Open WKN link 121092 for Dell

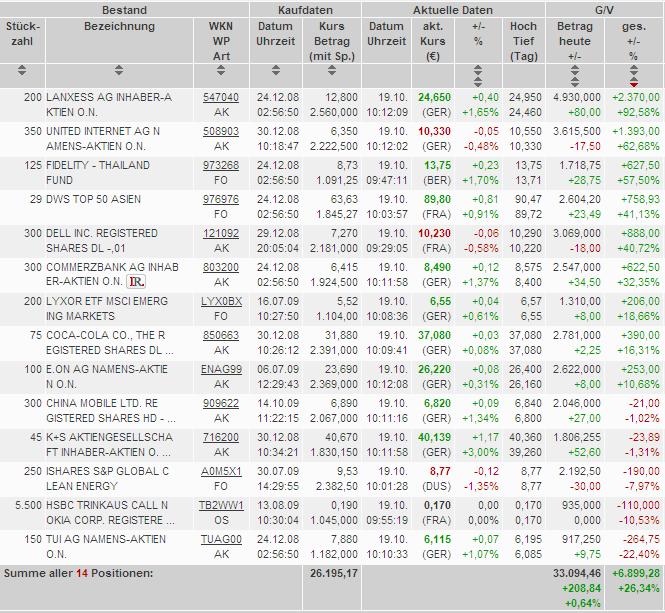(221, 233)
